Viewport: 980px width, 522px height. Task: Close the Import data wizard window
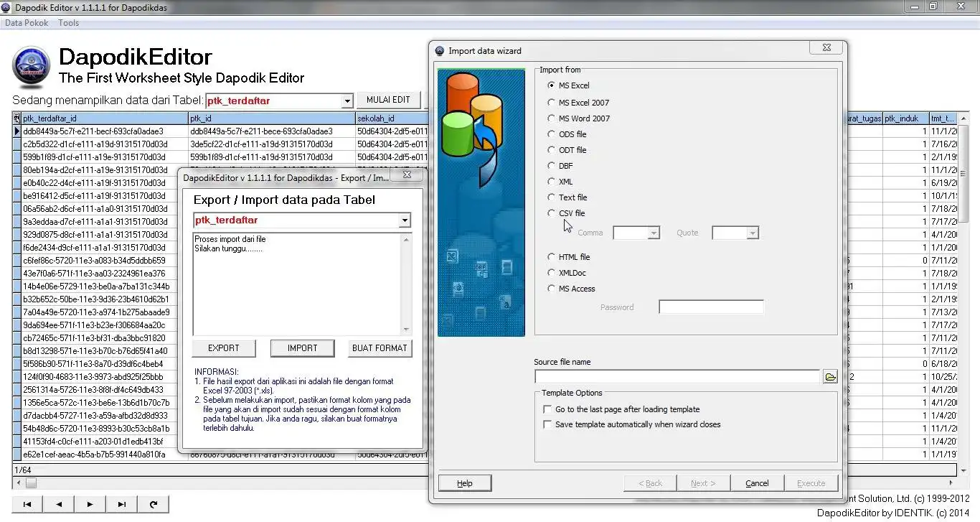click(825, 48)
